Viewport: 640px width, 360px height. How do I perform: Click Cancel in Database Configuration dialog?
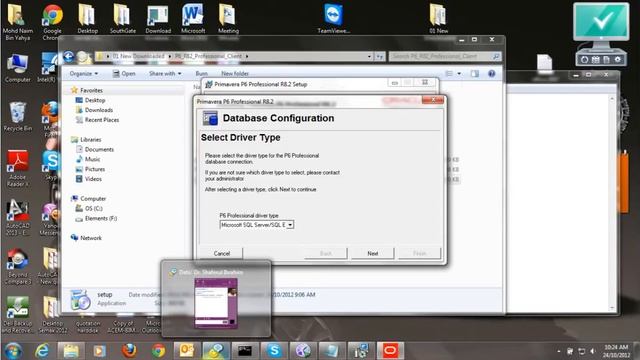click(x=222, y=253)
